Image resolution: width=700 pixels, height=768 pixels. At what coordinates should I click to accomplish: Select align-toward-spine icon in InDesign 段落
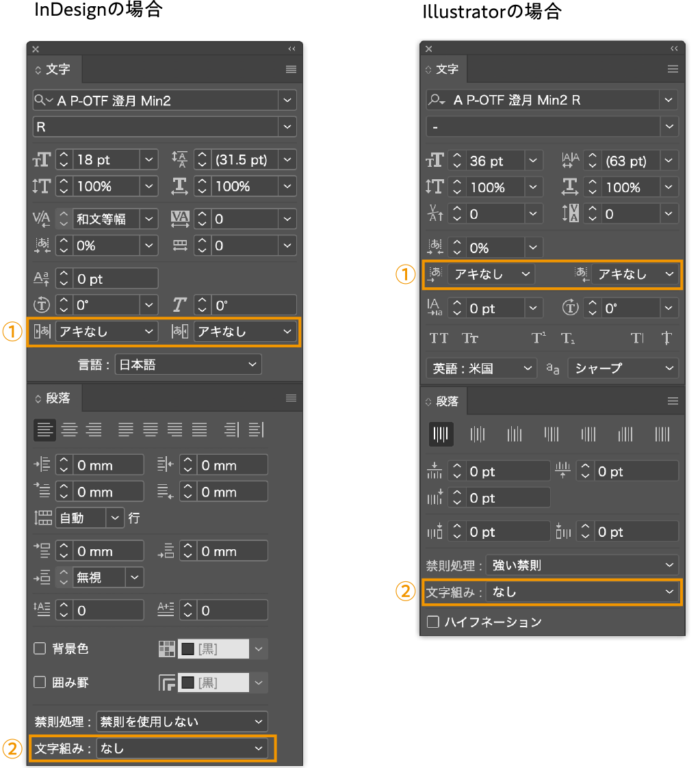click(232, 430)
